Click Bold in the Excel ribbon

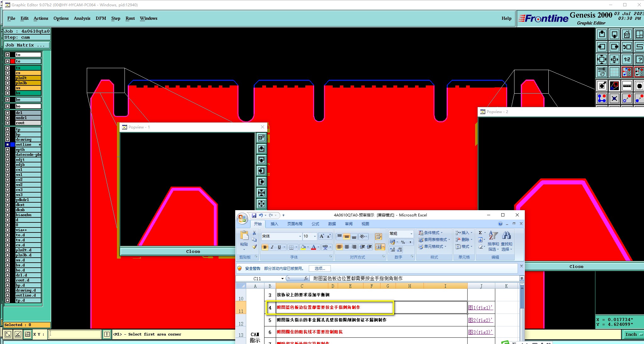tap(265, 247)
